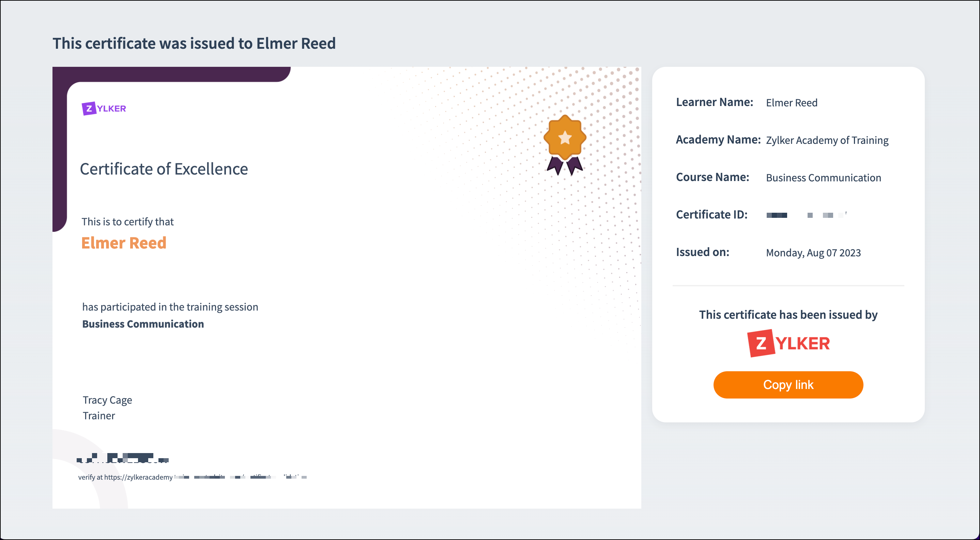Click "This certificate has been issued by" text
The height and width of the screenshot is (540, 980).
[788, 315]
